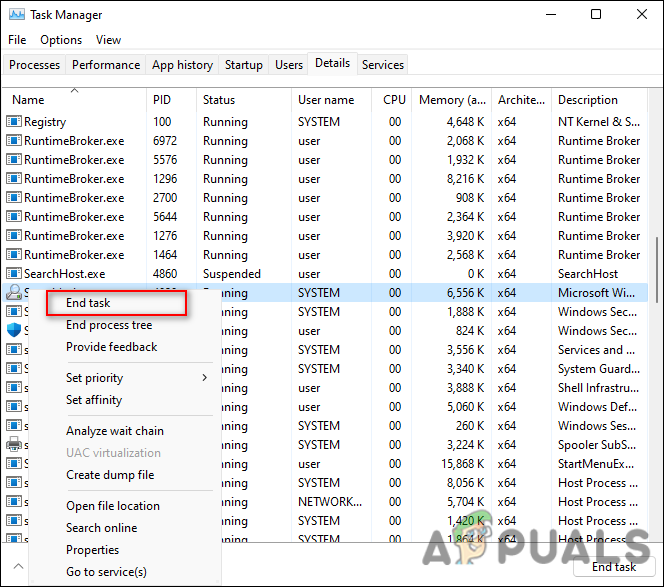
Task: Click icon of RuntimeBroker.exe PID 5576
Action: [x=14, y=160]
